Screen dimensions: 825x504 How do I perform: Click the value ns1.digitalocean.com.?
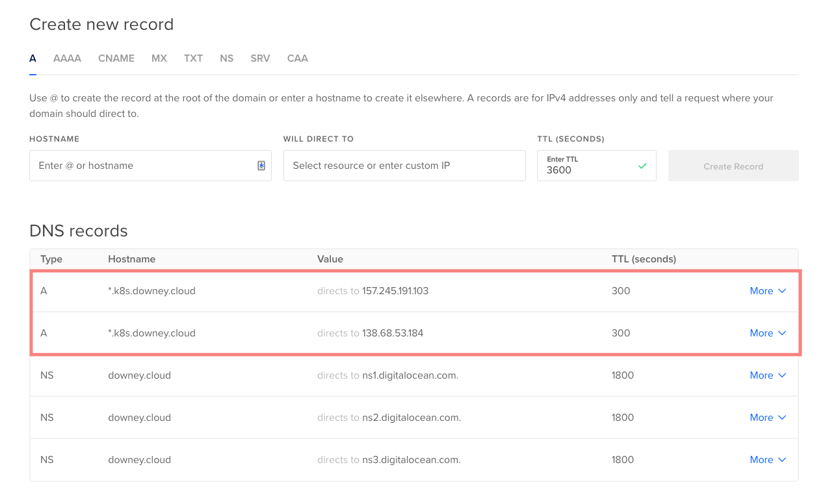410,375
